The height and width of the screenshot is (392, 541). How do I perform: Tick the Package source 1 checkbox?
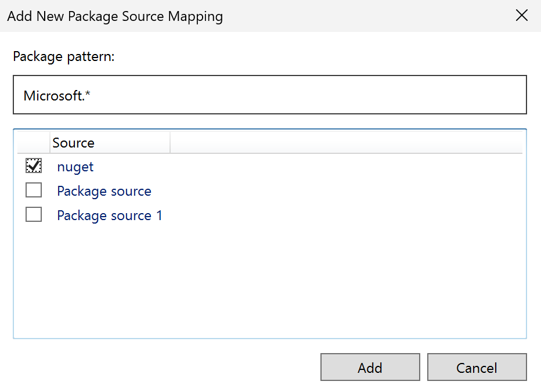[34, 215]
